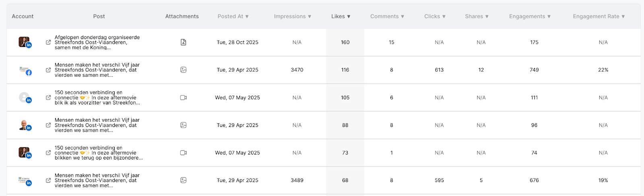Open external link for Koning post
The image size is (644, 196).
[48, 42]
